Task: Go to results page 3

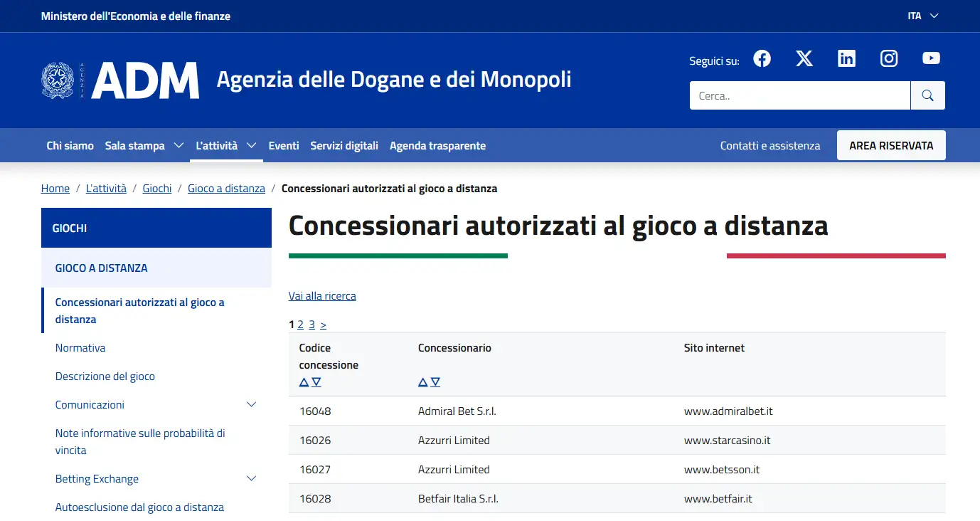Action: [x=312, y=325]
